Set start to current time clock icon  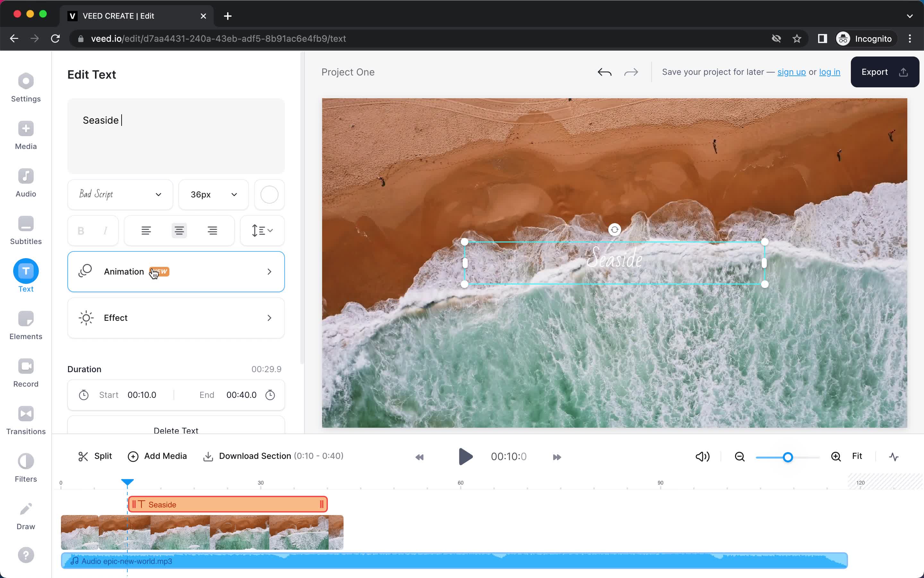point(84,395)
